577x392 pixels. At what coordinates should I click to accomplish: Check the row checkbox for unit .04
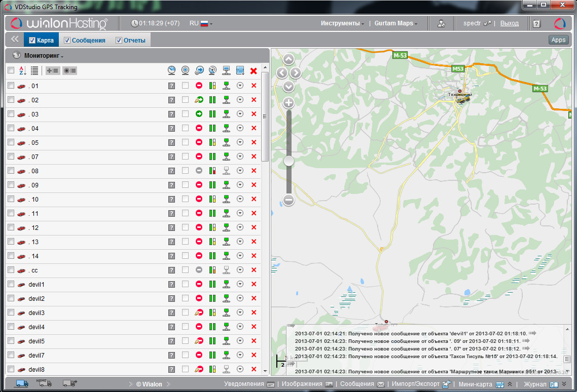[x=11, y=128]
